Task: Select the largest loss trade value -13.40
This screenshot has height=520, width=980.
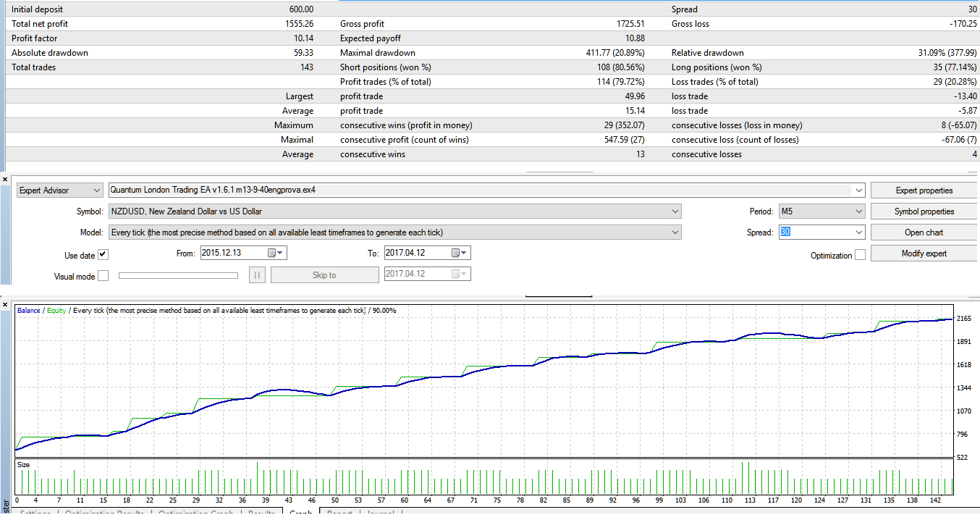Action: (x=965, y=96)
